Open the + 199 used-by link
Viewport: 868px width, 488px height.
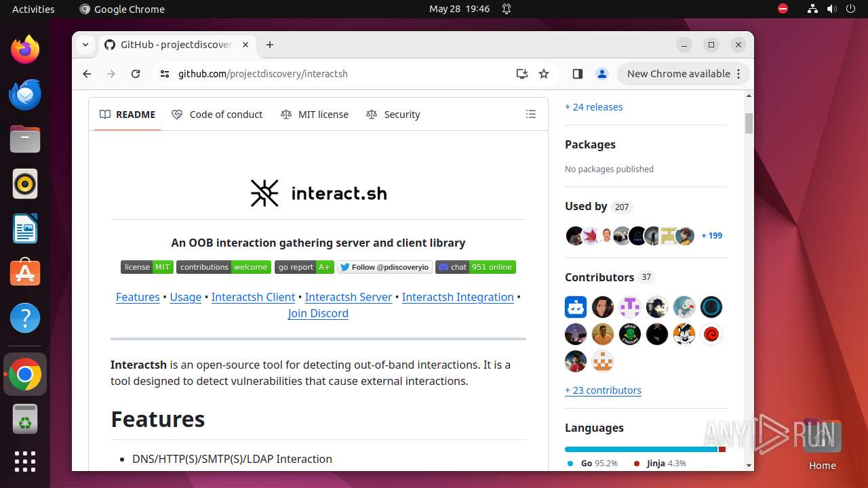712,236
